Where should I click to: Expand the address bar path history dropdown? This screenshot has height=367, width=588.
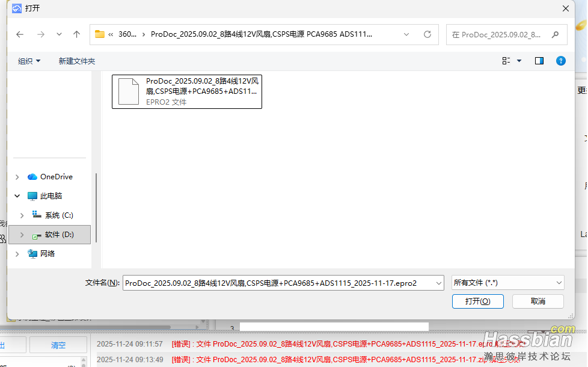point(407,34)
